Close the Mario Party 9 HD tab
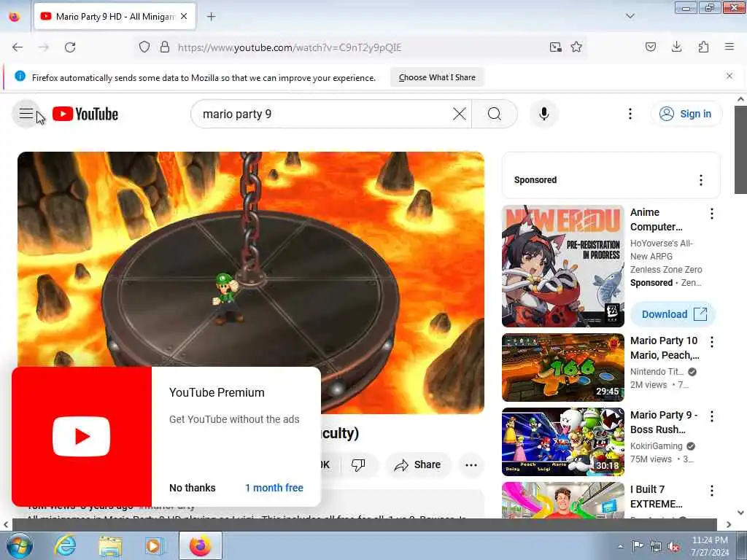 click(x=184, y=17)
